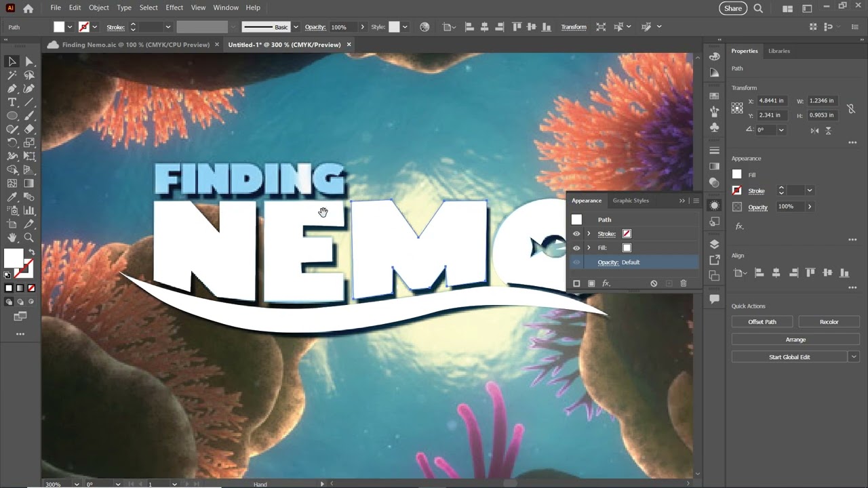Open the Comments panel icon
The width and height of the screenshot is (868, 488).
point(714,299)
